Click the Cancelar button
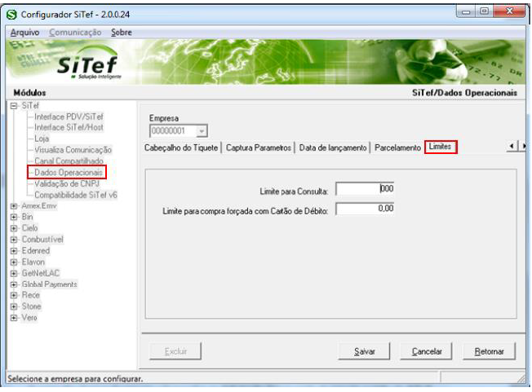The width and height of the screenshot is (532, 392). click(x=427, y=351)
